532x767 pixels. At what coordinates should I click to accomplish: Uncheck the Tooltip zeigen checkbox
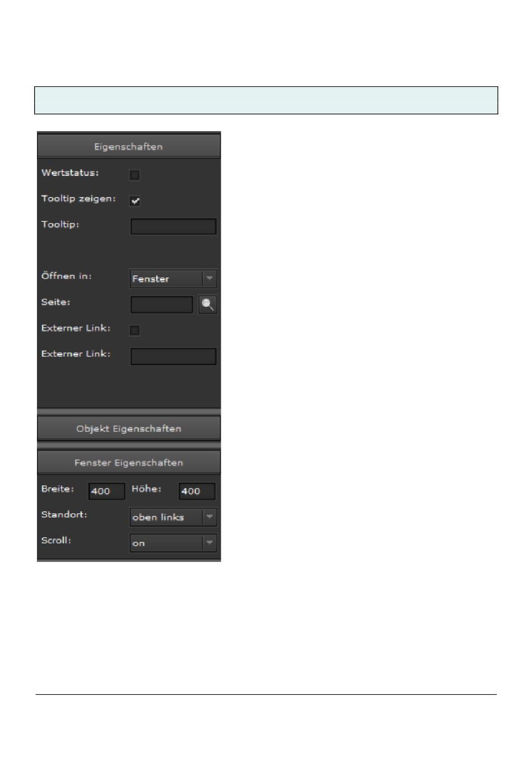click(134, 201)
